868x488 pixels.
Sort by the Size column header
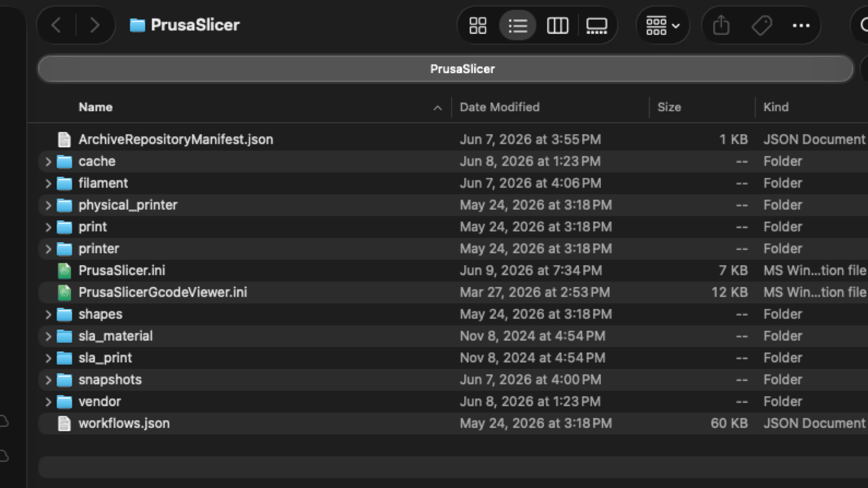point(669,107)
